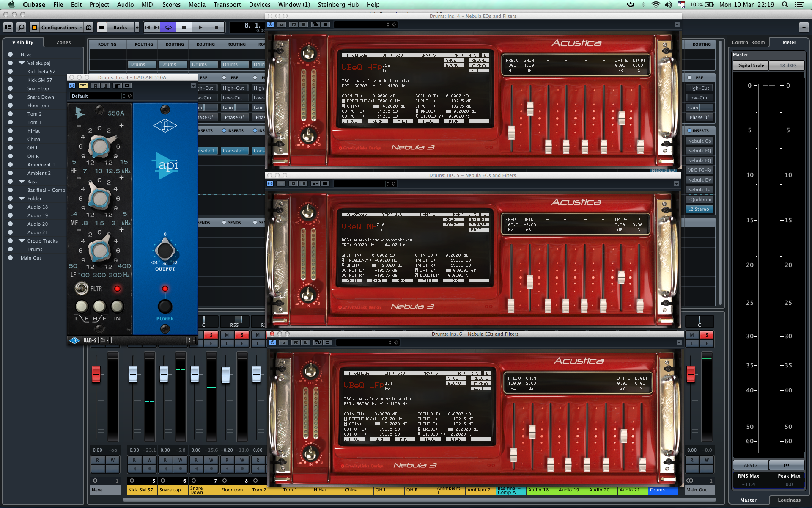812x508 pixels.
Task: Collapse the Vsi skupaj folder
Action: click(22, 63)
